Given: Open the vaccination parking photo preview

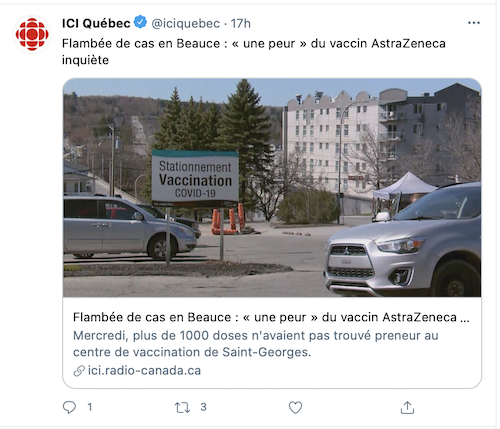Looking at the screenshot, I should [272, 188].
